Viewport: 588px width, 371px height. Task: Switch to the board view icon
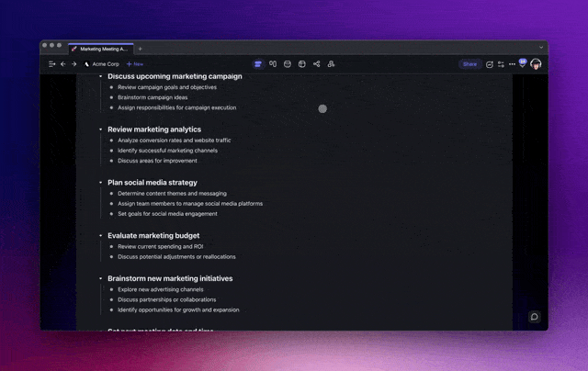click(x=273, y=64)
